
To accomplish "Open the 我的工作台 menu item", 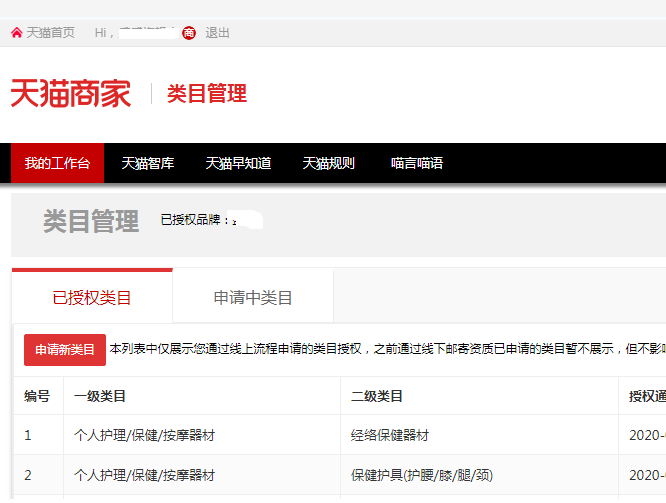I will click(x=57, y=163).
